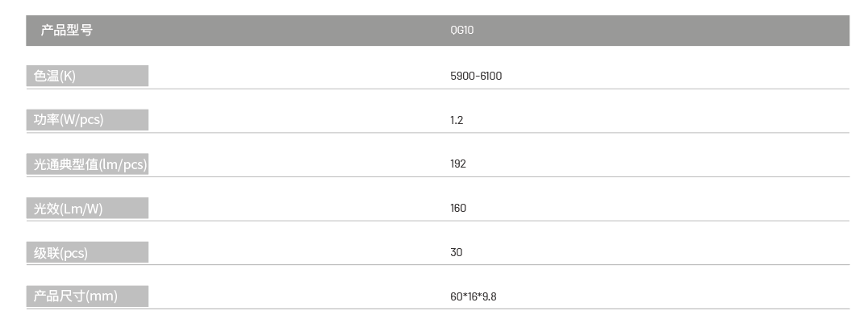The height and width of the screenshot is (319, 868).
Task: Click the 光通典型值(lm/pcs) label
Action: tap(90, 164)
